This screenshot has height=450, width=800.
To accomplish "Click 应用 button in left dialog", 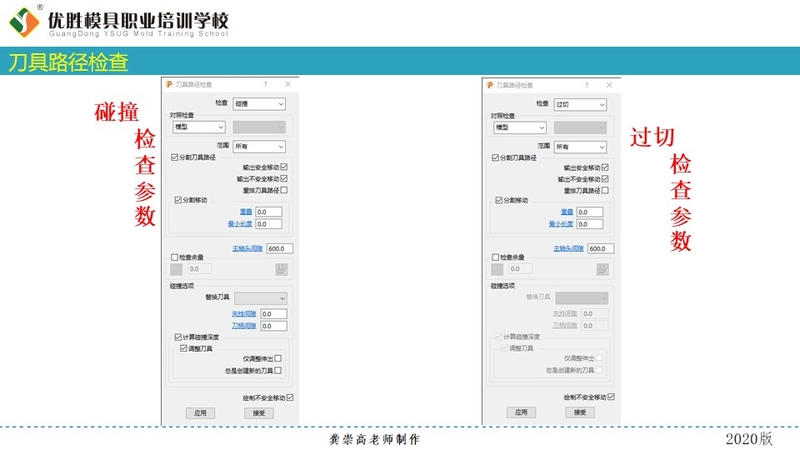I will (200, 412).
